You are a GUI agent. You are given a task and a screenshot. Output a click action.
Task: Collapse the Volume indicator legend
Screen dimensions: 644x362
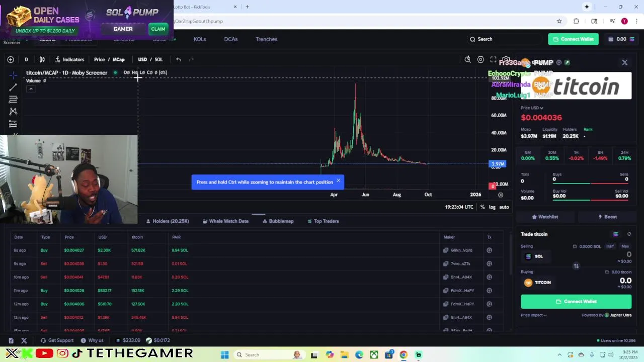coord(31,89)
